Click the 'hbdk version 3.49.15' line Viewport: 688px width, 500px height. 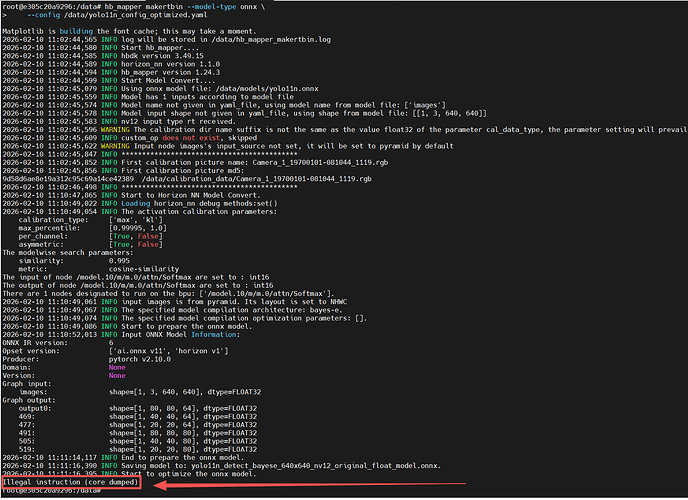[103, 56]
